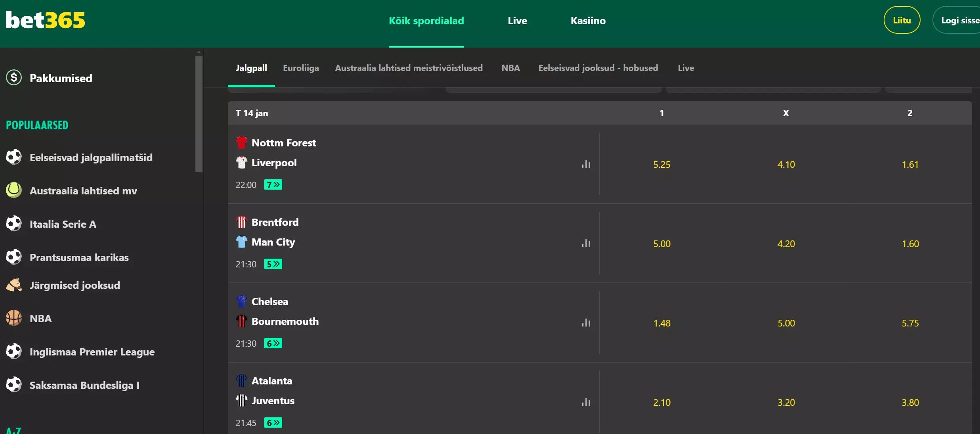Viewport: 980px width, 434px height.
Task: Click the basketball icon next to NBA
Action: 14,318
